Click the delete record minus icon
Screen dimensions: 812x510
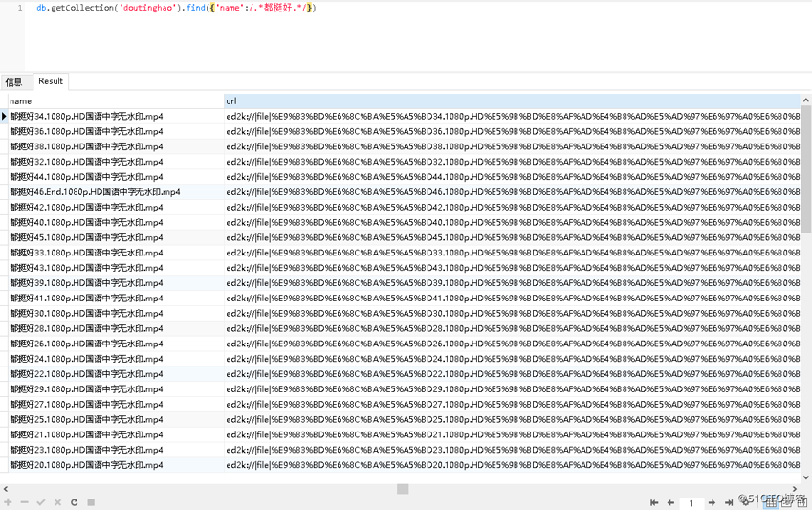[x=24, y=502]
